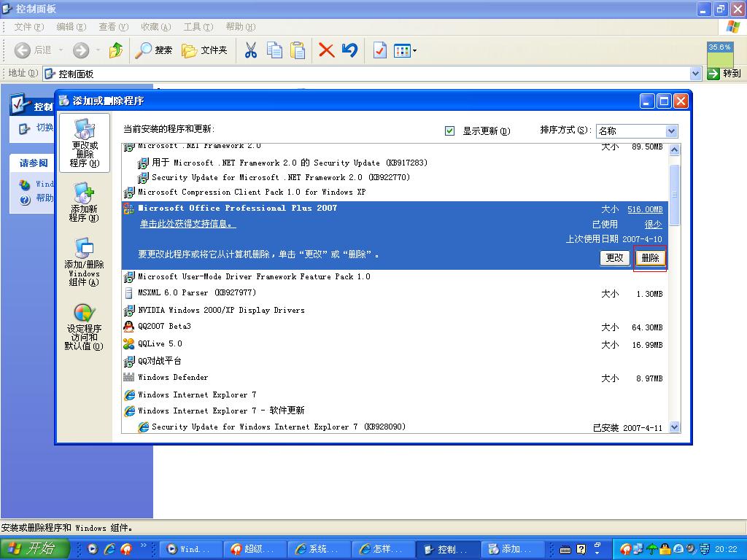The height and width of the screenshot is (560, 747).
Task: Click the Cut scissors toolbar icon
Action: coord(250,50)
